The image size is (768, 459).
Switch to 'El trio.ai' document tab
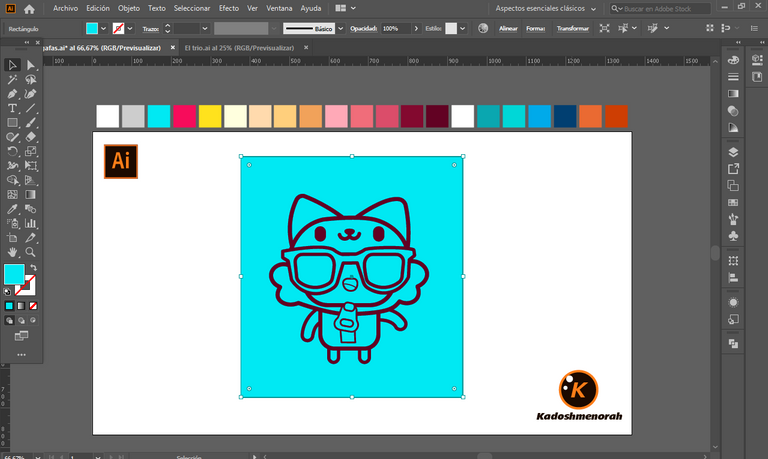tap(240, 48)
